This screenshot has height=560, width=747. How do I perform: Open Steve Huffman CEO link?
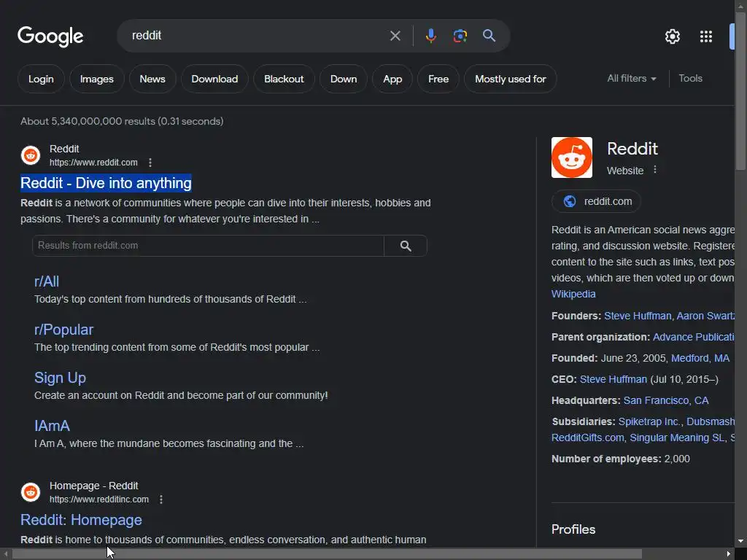(614, 379)
